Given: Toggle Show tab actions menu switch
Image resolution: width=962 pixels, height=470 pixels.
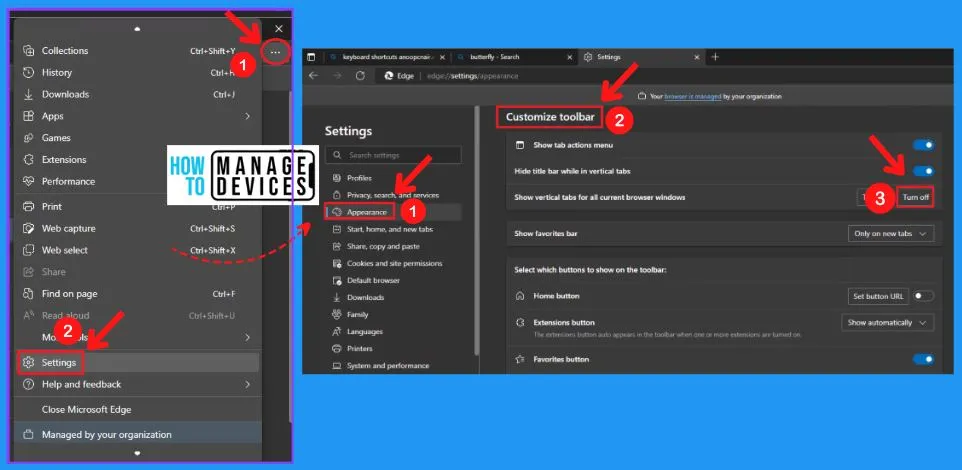Looking at the screenshot, I should [923, 145].
